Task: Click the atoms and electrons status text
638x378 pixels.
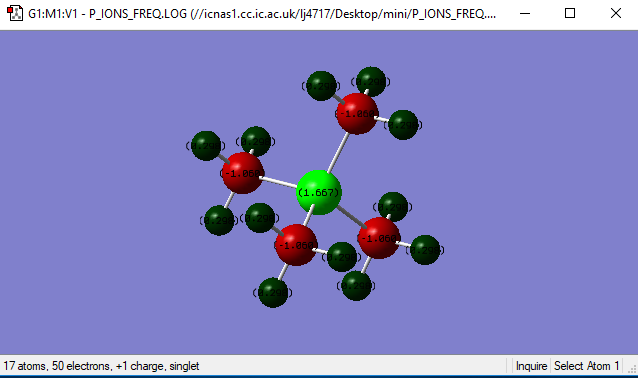Action: 101,366
